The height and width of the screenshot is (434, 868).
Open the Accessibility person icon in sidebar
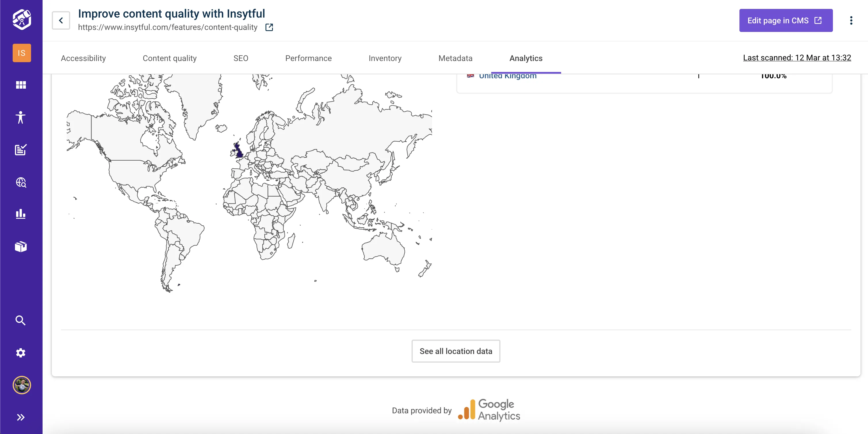click(20, 117)
